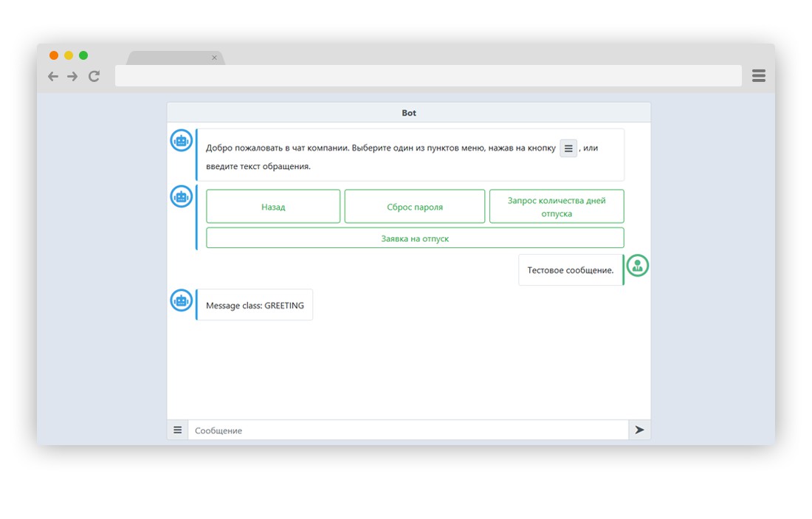Click the inline menu icon in welcome message
The height and width of the screenshot is (519, 812).
[568, 148]
